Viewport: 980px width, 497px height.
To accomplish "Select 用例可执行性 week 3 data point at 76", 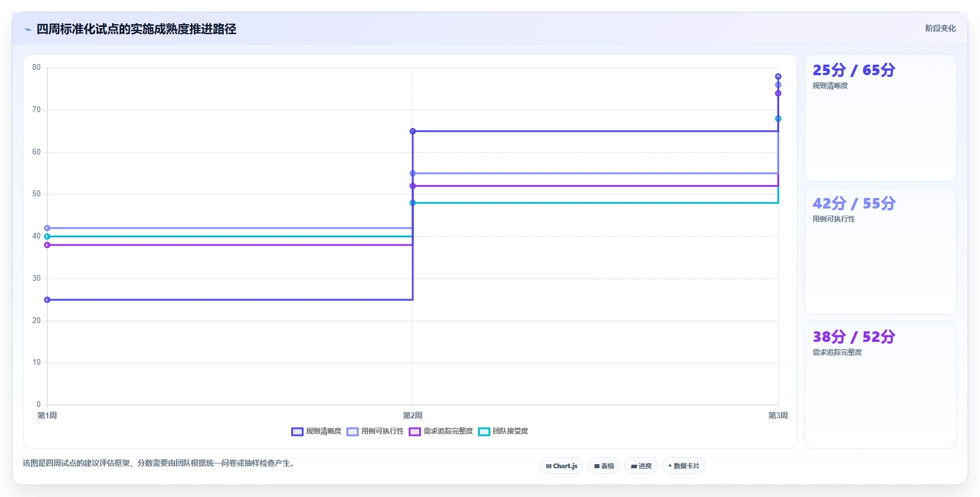I will point(778,85).
